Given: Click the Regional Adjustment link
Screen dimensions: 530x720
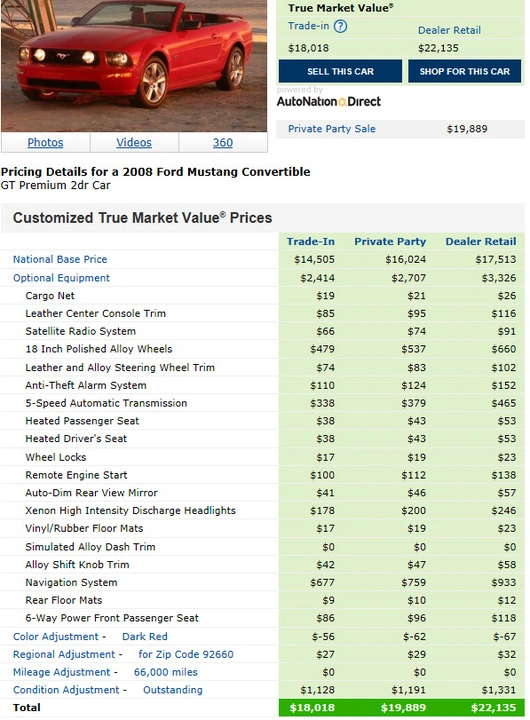Looking at the screenshot, I should (x=64, y=654).
